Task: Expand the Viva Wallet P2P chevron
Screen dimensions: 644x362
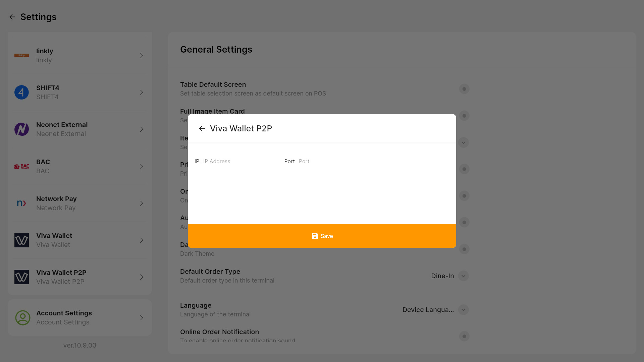Action: tap(142, 277)
